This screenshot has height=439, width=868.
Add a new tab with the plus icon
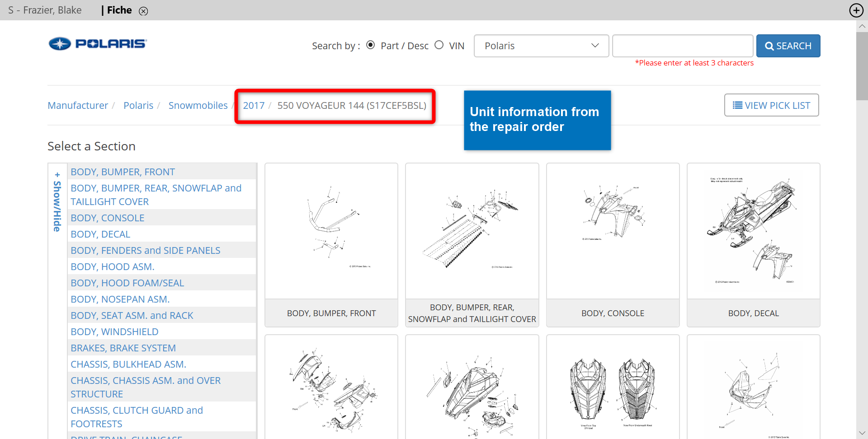[856, 10]
